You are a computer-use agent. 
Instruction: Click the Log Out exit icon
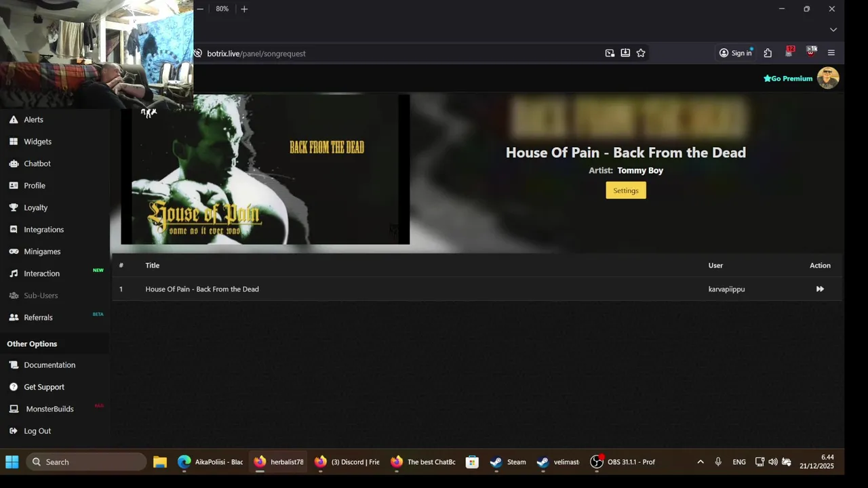tap(14, 431)
